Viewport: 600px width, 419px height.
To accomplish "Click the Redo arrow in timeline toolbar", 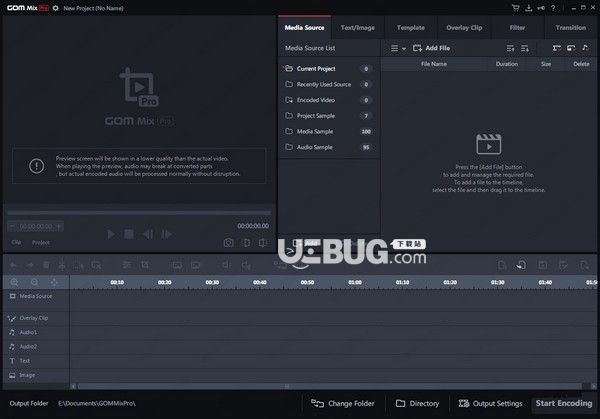I will click(x=30, y=265).
